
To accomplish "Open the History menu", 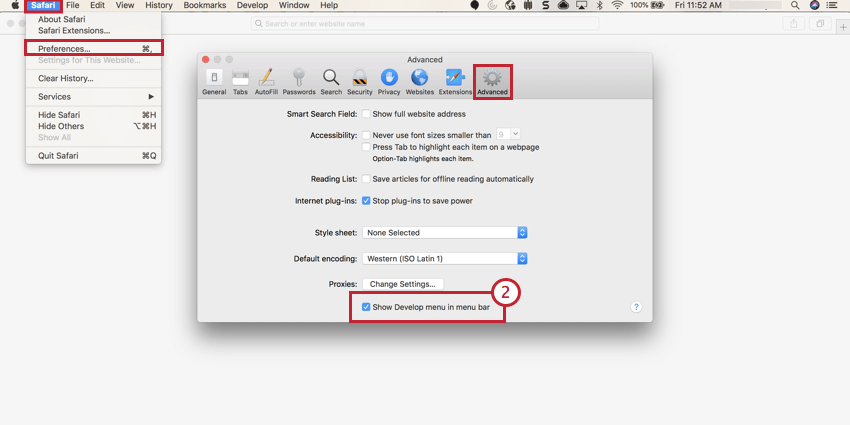I will coord(159,5).
